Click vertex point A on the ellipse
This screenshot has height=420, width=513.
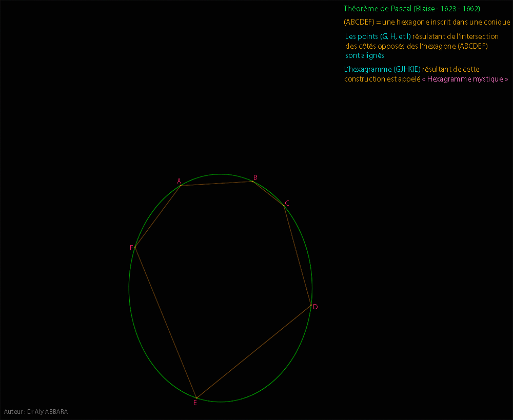181,186
